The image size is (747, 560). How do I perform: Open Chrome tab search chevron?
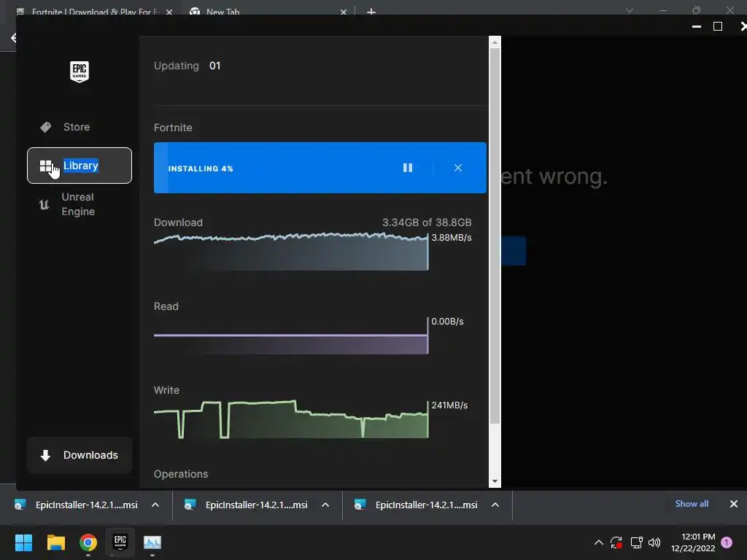point(630,10)
